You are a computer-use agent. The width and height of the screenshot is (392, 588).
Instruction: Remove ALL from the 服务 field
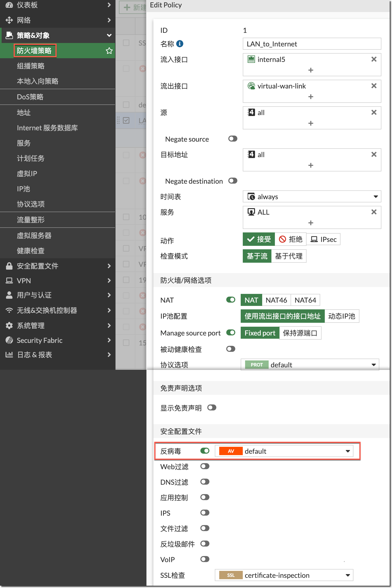374,212
